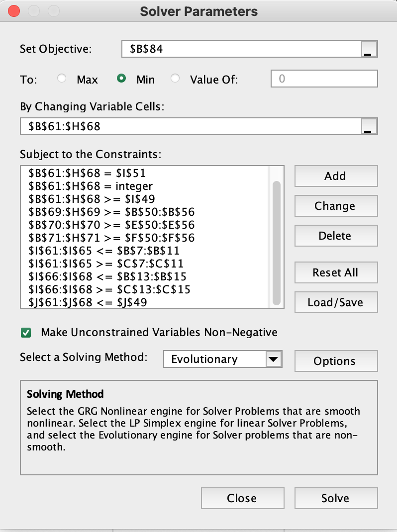Click the Set Objective range selector icon
Screen dimensions: 397x532
[x=369, y=49]
